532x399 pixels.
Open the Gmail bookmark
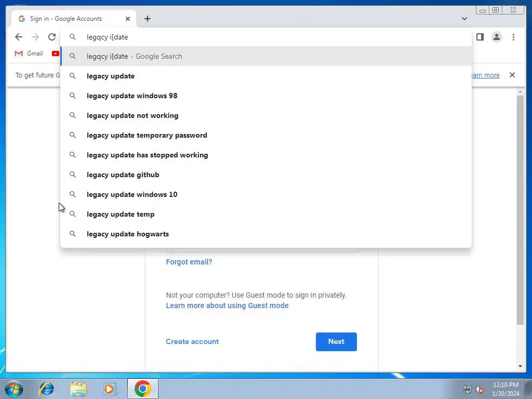point(29,54)
